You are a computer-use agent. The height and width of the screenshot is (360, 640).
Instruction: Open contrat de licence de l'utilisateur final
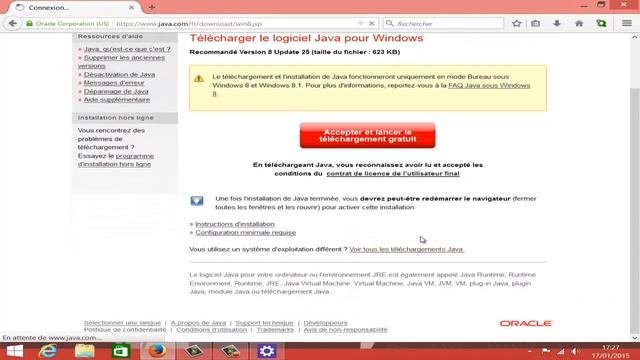coord(393,173)
